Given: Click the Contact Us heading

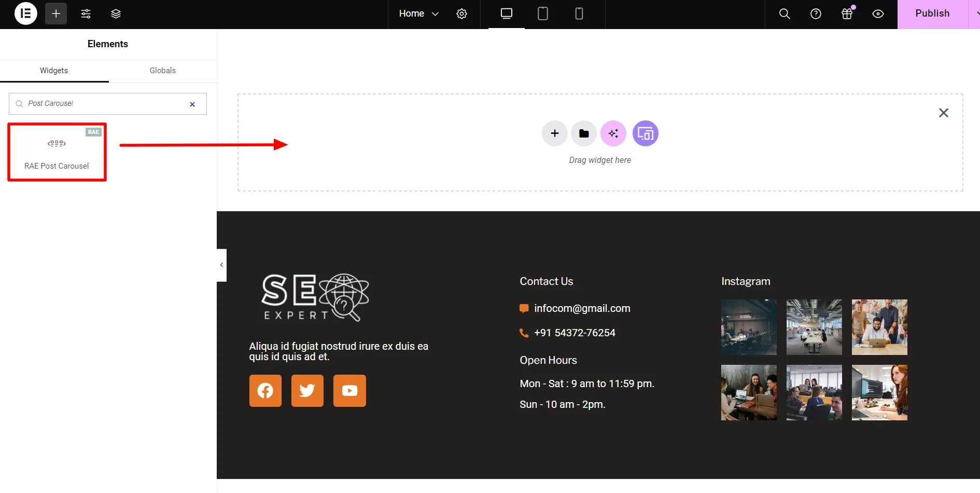Looking at the screenshot, I should tap(547, 281).
